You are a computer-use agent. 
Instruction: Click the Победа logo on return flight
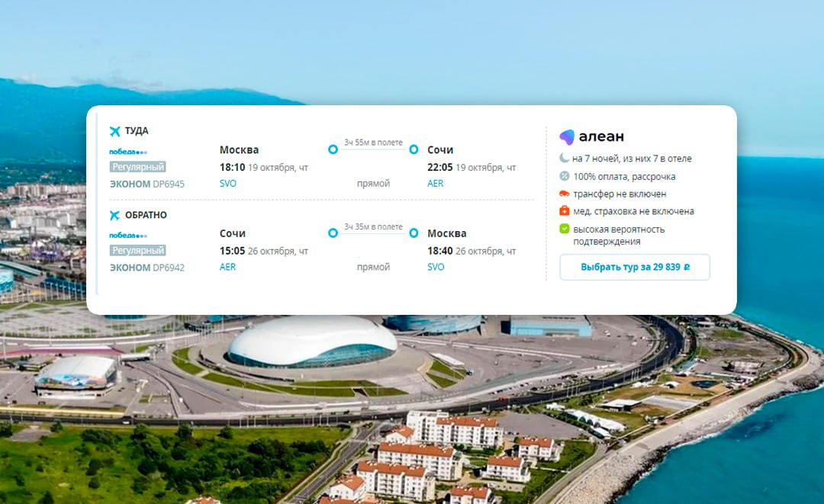point(128,235)
